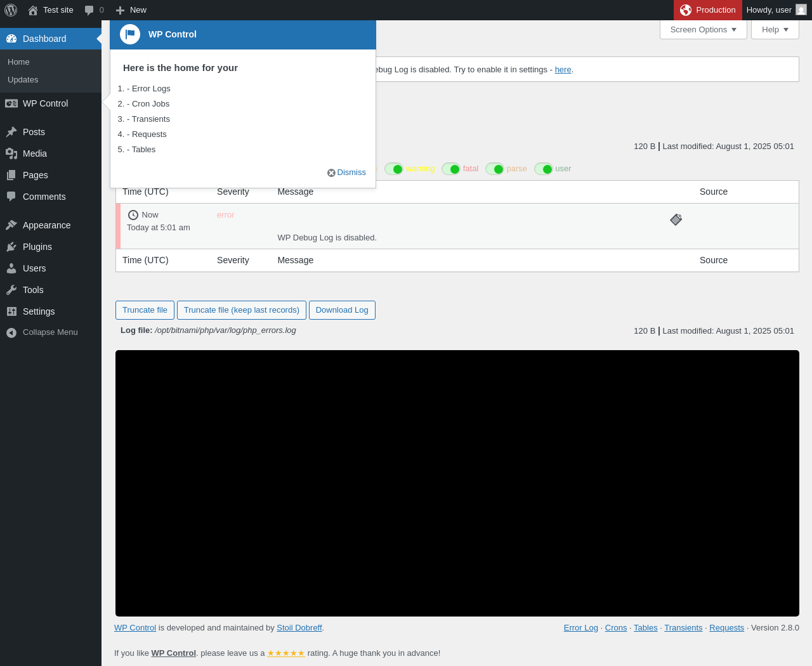Open Stoil Dobreff author link
812x666 pixels.
coord(299,628)
